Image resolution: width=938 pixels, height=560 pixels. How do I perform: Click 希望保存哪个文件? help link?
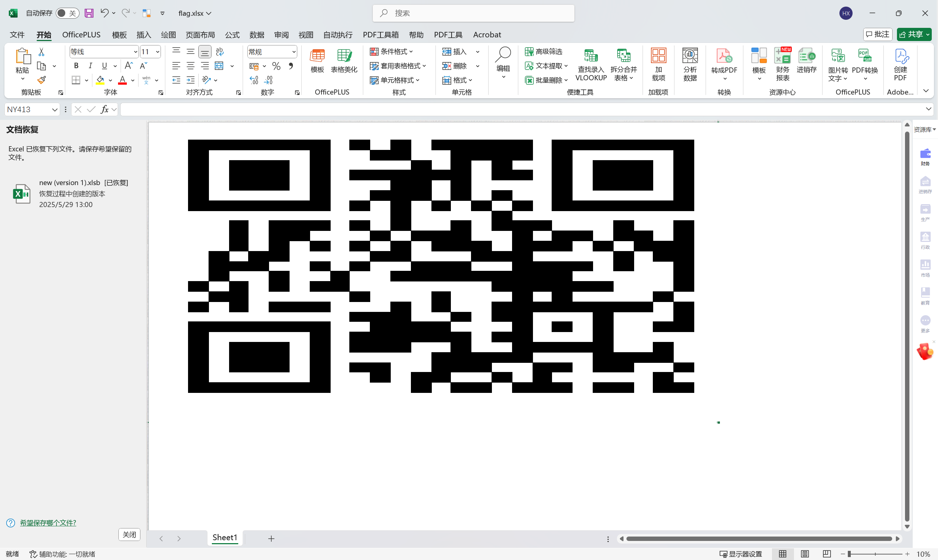48,523
